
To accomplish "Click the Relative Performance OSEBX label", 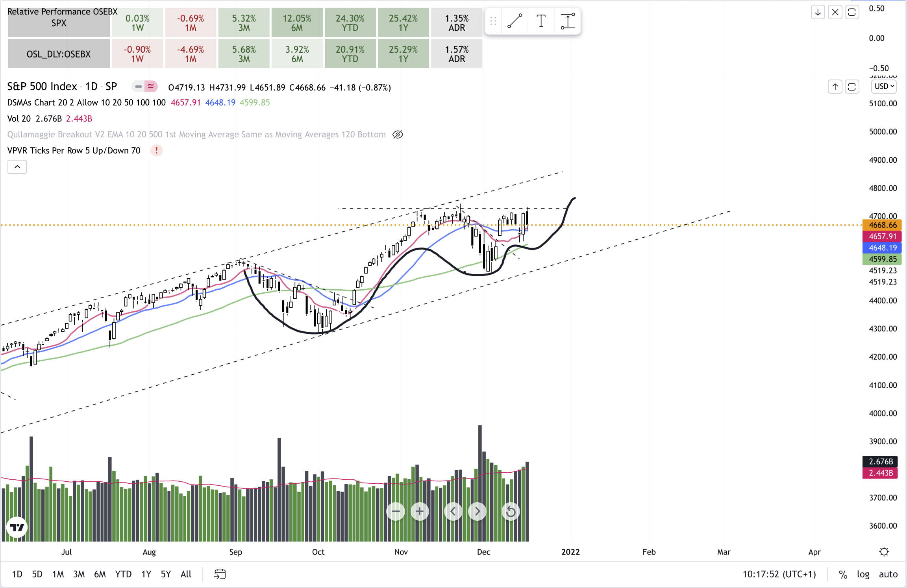I will (62, 11).
